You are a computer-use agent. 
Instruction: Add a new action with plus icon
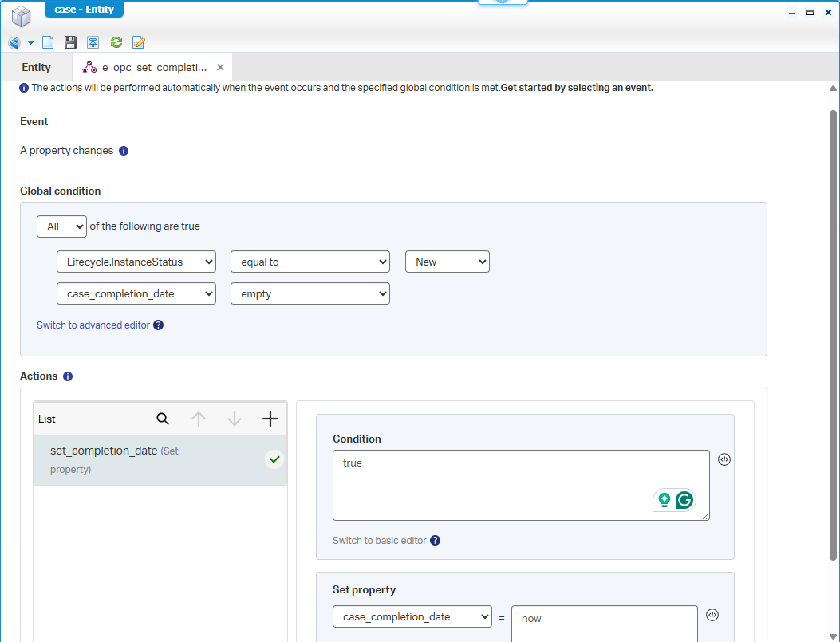click(x=270, y=419)
